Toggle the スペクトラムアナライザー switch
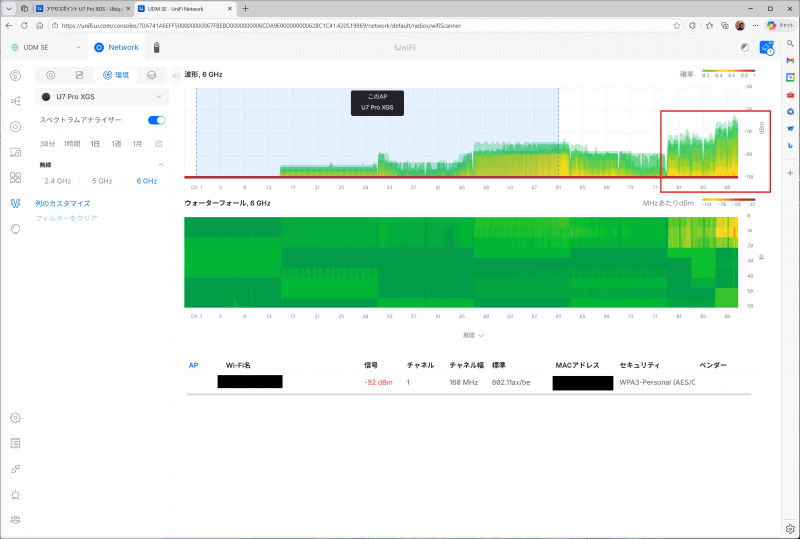This screenshot has width=800, height=539. pyautogui.click(x=157, y=120)
